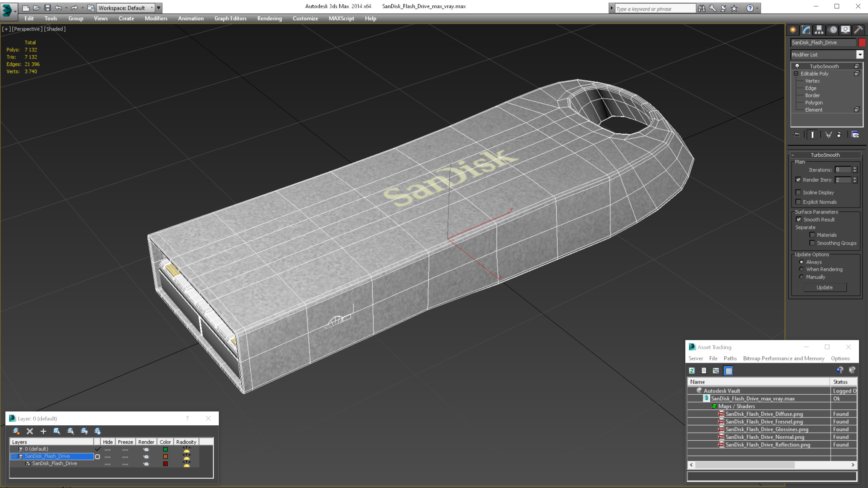Click Add Selected Objects plus icon in Layer dialog
Screen dimensions: 868x488
coord(43,431)
